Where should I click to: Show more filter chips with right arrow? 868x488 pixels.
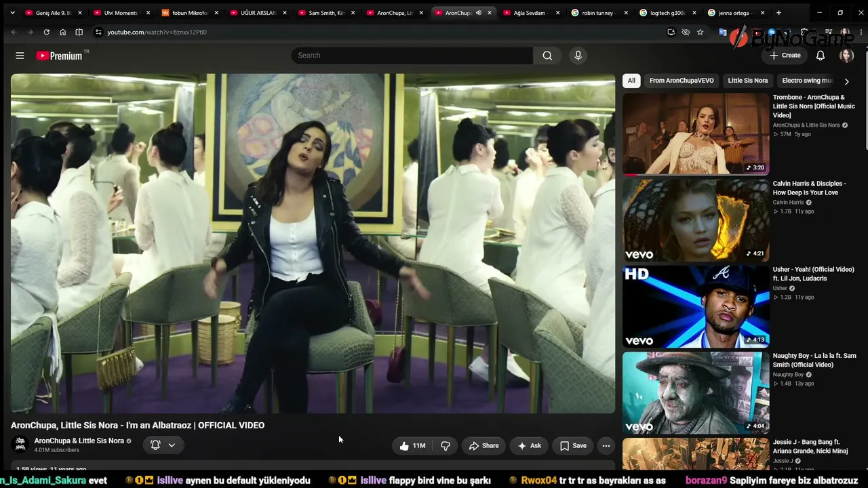(846, 81)
